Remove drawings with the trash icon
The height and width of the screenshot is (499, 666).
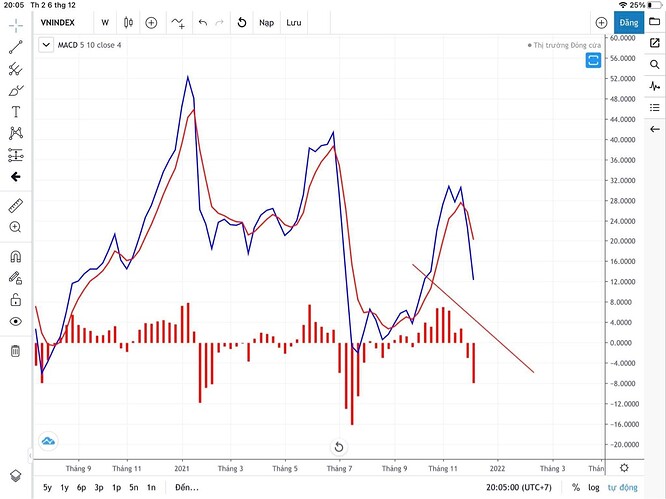point(15,351)
